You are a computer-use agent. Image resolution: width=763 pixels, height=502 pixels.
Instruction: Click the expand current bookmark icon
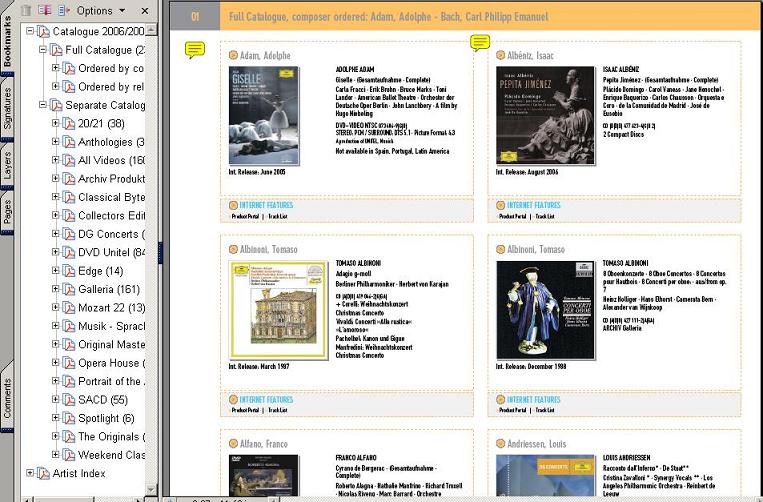point(64,10)
